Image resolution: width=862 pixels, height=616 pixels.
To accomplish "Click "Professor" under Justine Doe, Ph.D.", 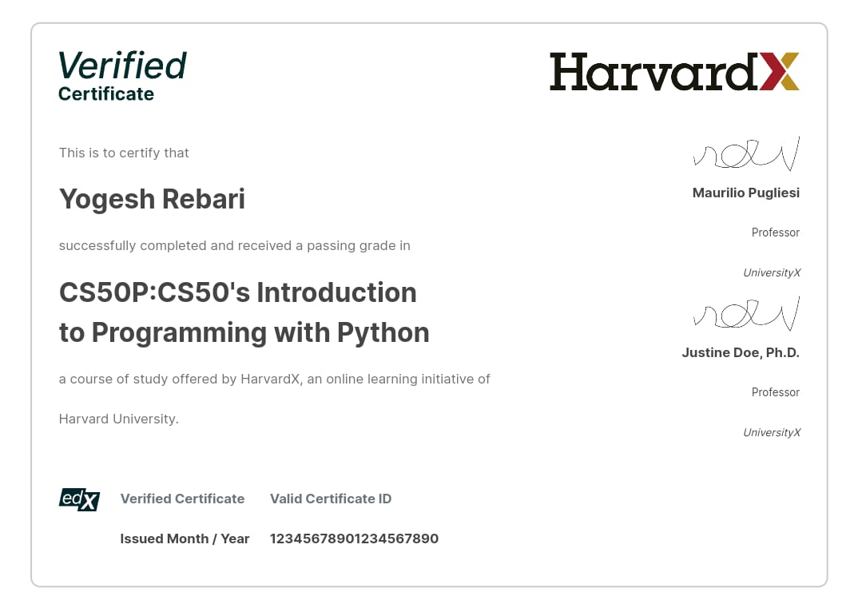I will pos(776,393).
